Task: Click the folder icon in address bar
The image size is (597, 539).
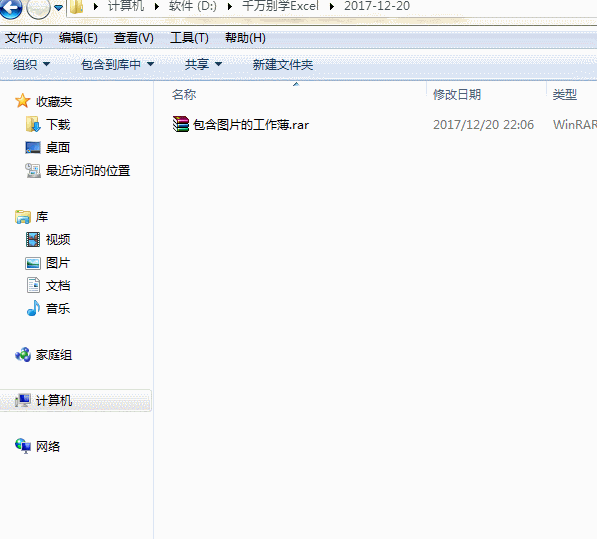Action: pyautogui.click(x=77, y=6)
